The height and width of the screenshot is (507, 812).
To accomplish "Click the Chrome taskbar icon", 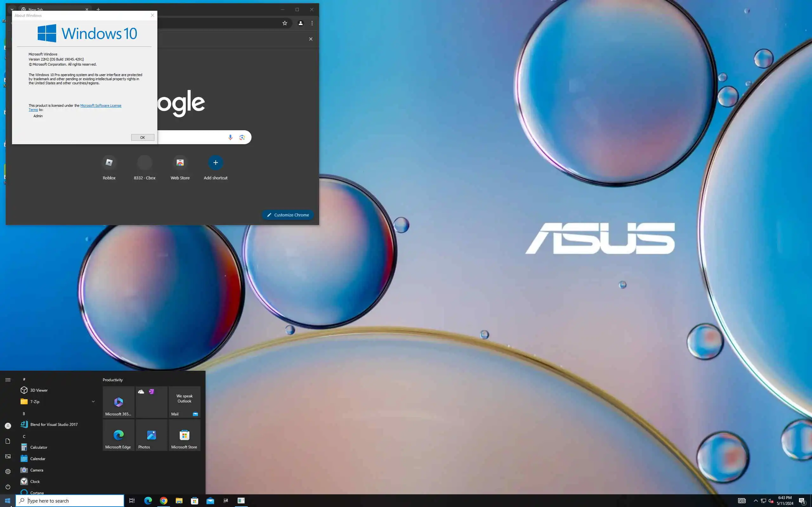I will (x=163, y=501).
